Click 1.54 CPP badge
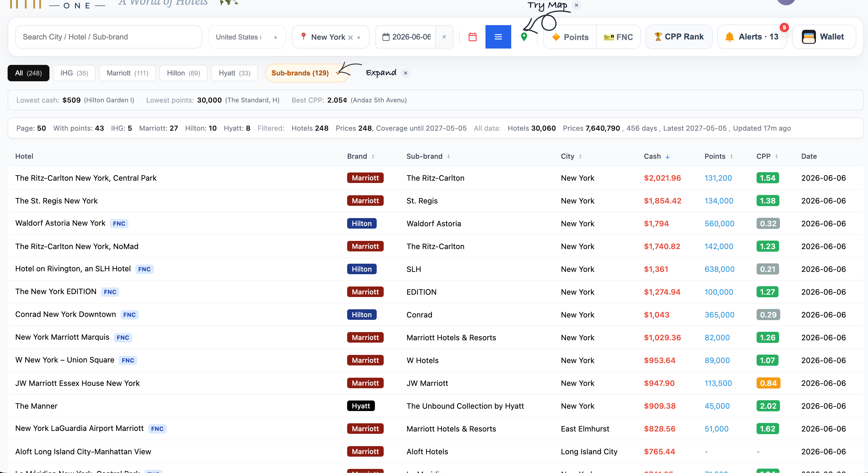The height and width of the screenshot is (473, 868). [768, 178]
